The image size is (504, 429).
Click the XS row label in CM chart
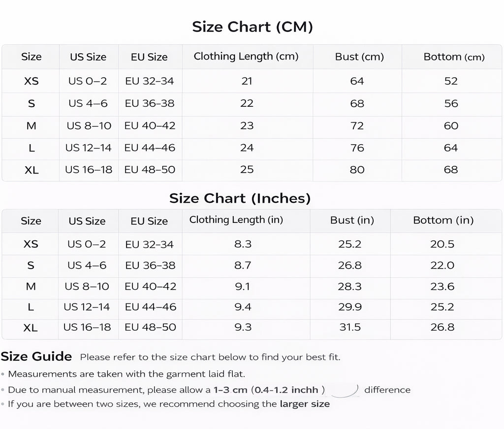31,81
